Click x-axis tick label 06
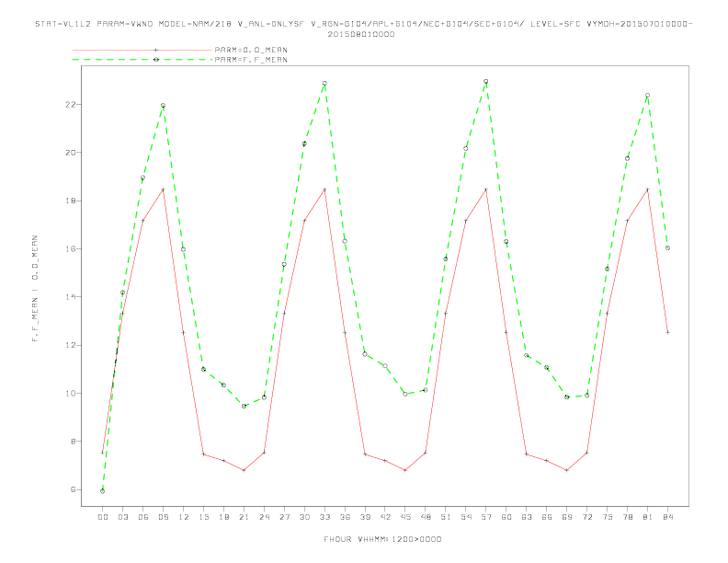 coord(143,517)
